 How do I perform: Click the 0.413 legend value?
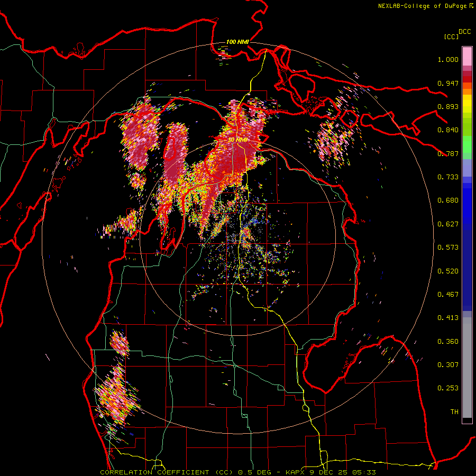coord(448,318)
